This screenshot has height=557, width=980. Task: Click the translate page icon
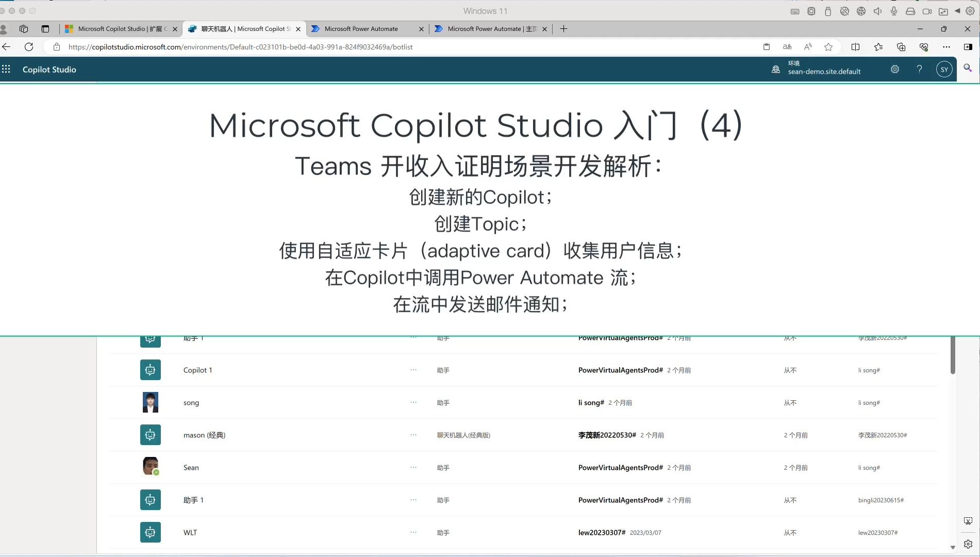(787, 47)
